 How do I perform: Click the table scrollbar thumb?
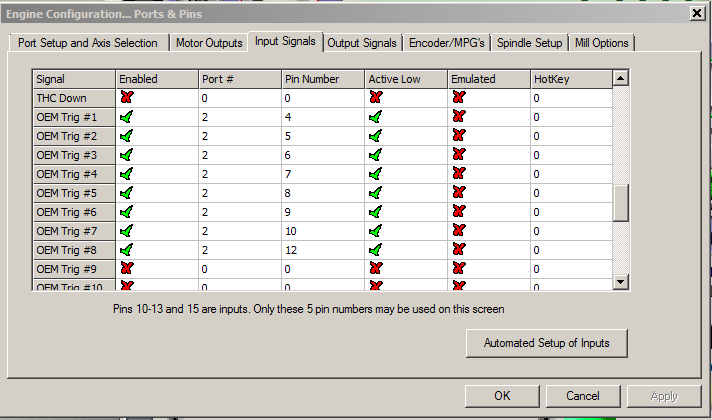(x=620, y=203)
